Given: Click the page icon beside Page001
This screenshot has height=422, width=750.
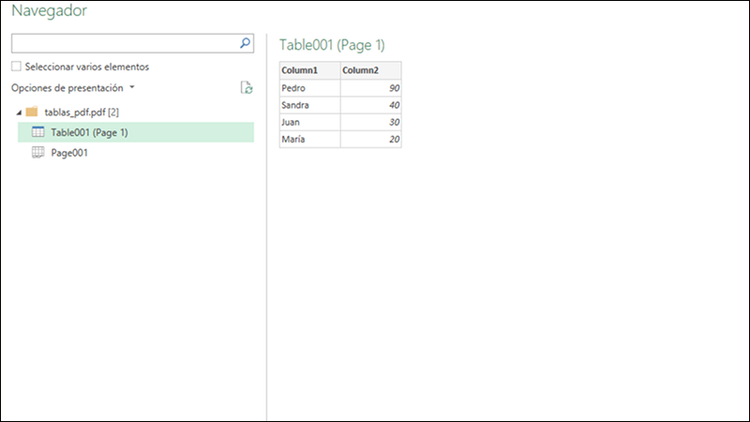Looking at the screenshot, I should point(38,153).
